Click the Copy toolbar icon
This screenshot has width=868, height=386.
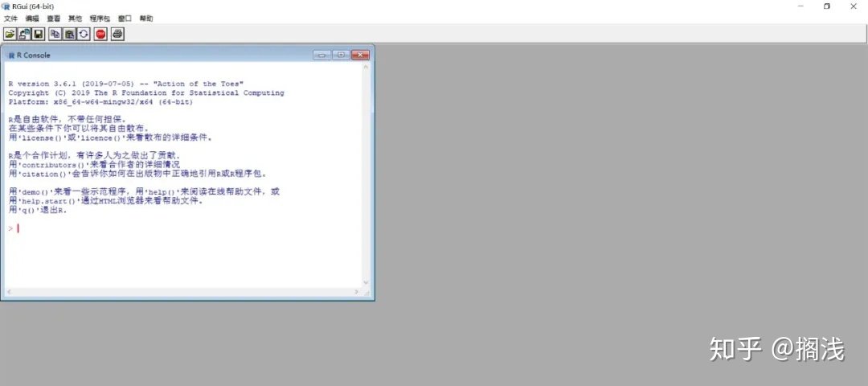pos(55,34)
